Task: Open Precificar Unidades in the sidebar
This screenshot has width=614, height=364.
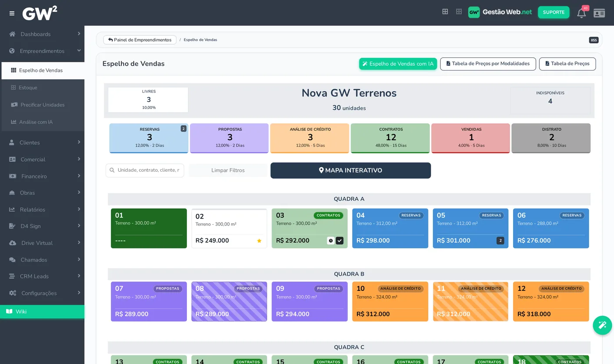Action: point(43,105)
